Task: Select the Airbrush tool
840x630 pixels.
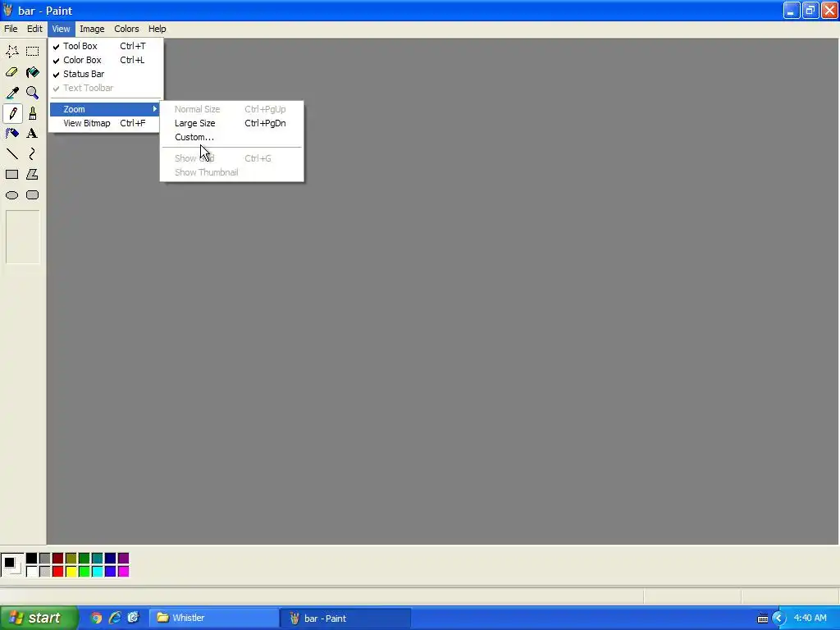Action: (x=11, y=134)
